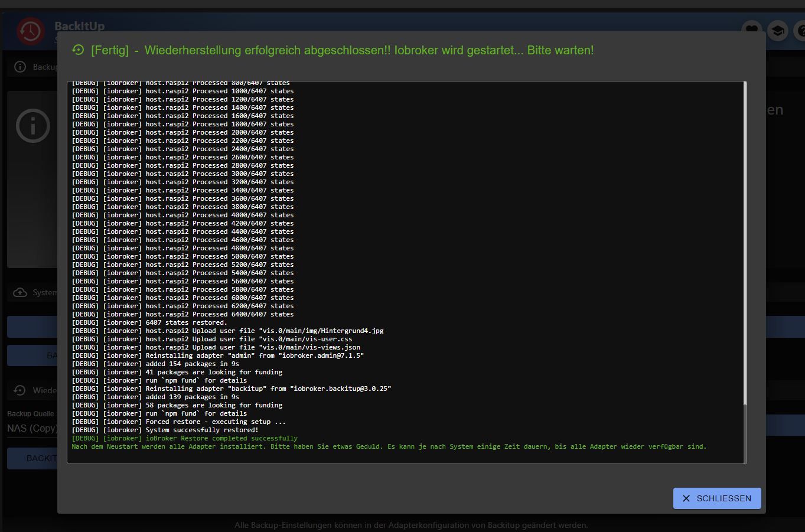Click the restore history icon beside Wiede

point(20,390)
